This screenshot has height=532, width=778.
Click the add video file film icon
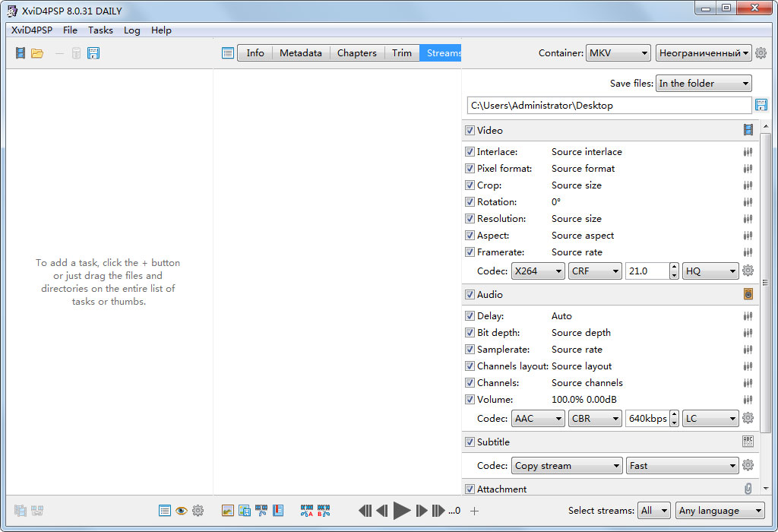coord(20,53)
